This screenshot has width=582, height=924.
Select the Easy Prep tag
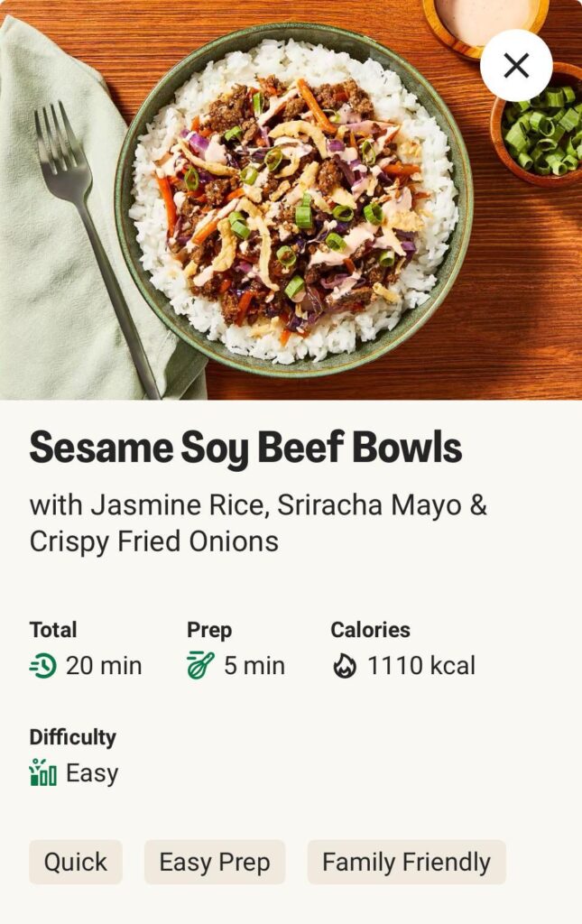(215, 862)
